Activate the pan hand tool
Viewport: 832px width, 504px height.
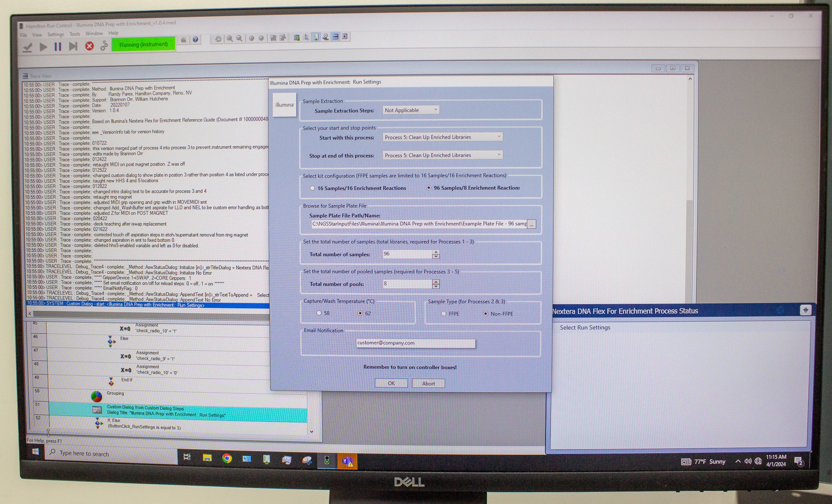(218, 39)
